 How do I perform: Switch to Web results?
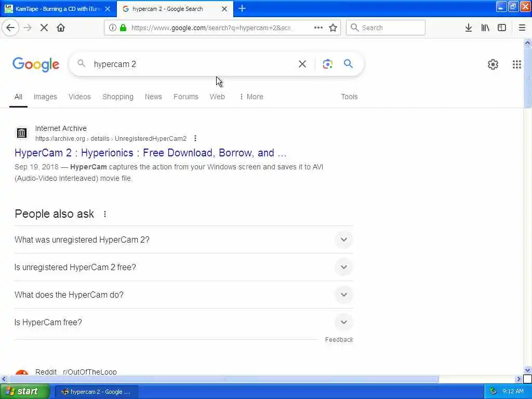217,97
